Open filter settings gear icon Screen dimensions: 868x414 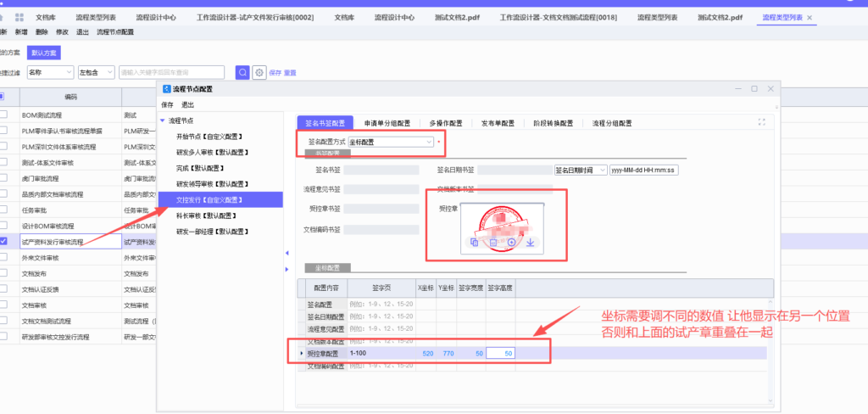[x=259, y=73]
